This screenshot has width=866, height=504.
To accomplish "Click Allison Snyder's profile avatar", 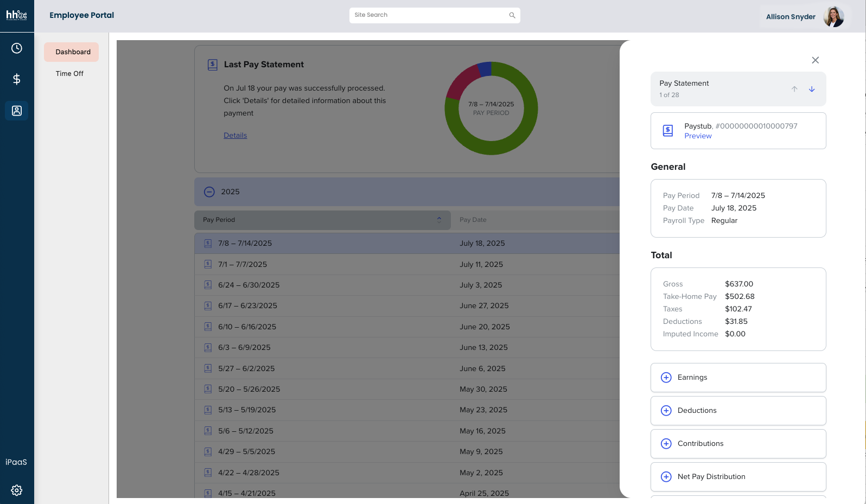I will [x=833, y=17].
